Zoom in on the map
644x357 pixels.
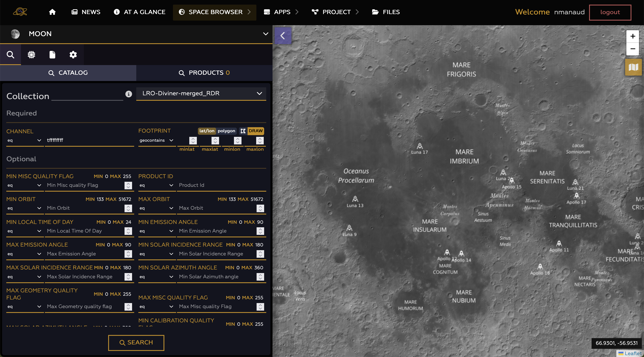coord(632,36)
